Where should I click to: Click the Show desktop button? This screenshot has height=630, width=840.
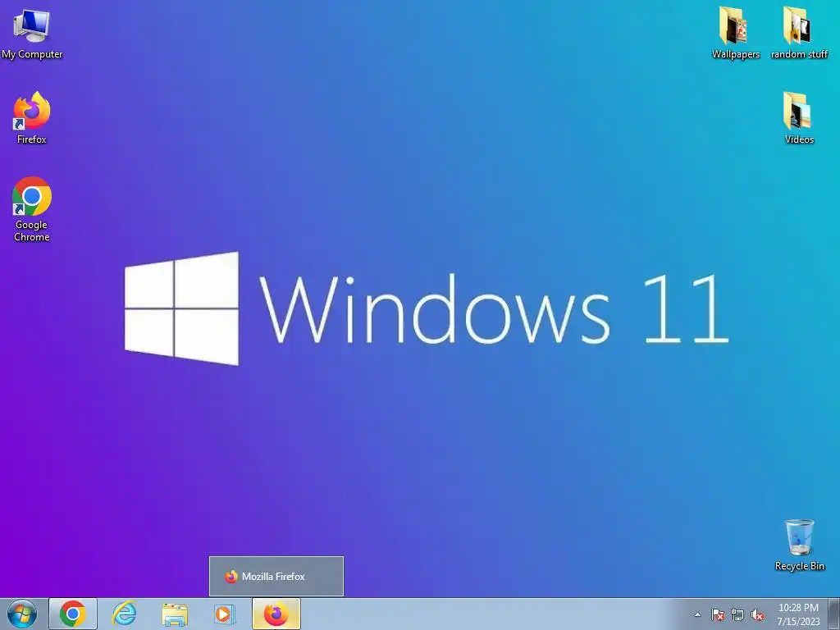click(834, 614)
